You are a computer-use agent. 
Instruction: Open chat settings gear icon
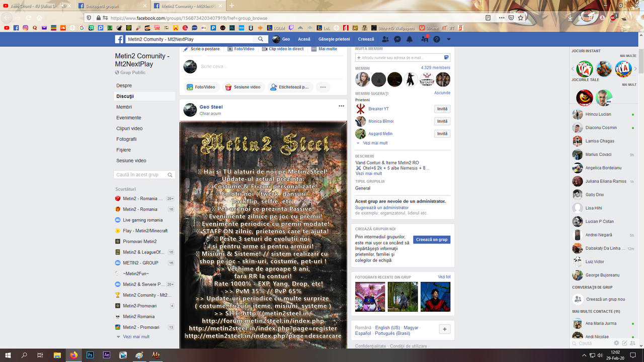(616, 343)
